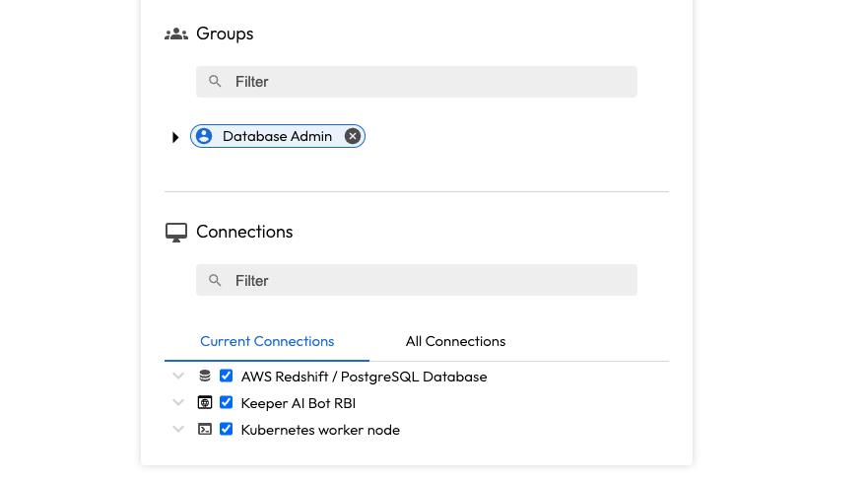868x482 pixels.
Task: Uncheck the Keeper AI Bot RBI checkbox
Action: click(x=227, y=403)
